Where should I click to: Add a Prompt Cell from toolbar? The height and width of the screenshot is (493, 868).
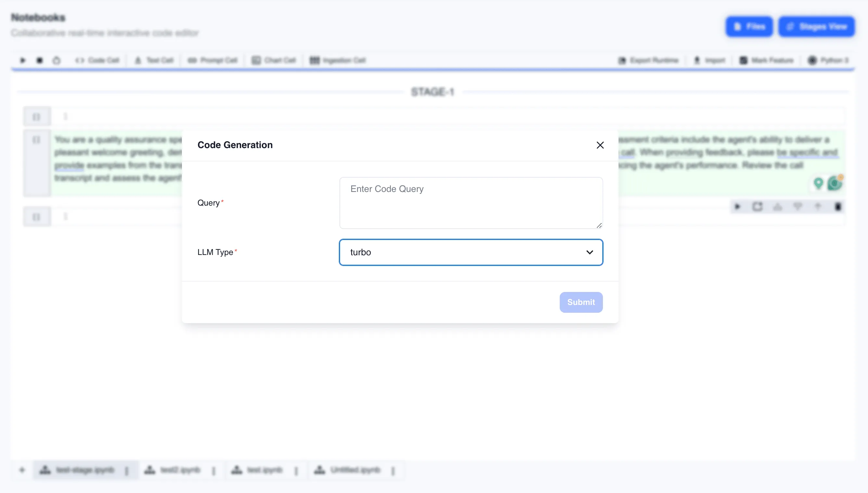click(x=213, y=60)
